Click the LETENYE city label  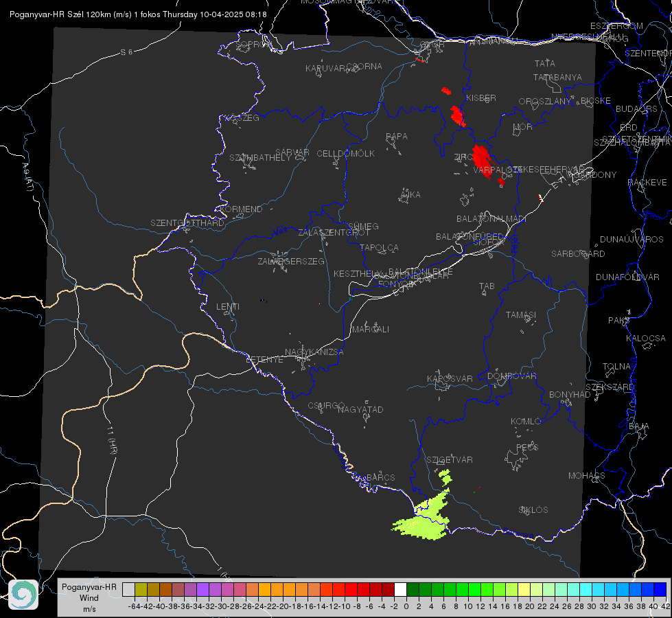[264, 359]
